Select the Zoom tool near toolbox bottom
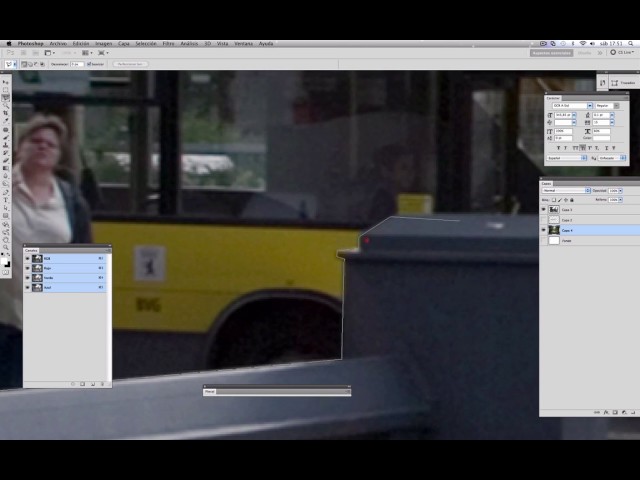Image resolution: width=640 pixels, height=480 pixels. point(6,247)
